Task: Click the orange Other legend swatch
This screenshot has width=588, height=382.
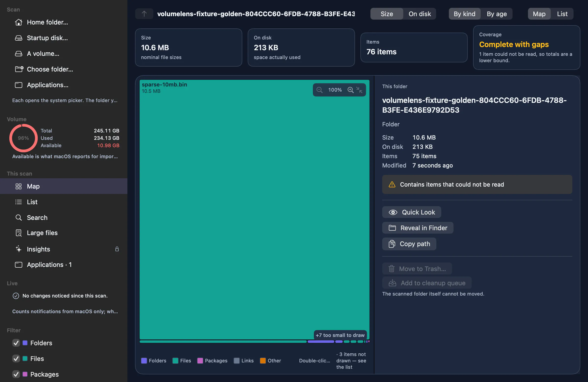Action: point(263,361)
